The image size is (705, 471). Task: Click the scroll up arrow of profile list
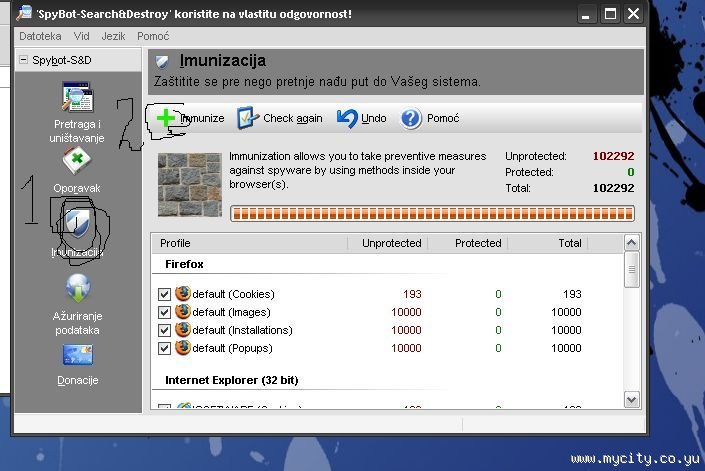(x=631, y=243)
